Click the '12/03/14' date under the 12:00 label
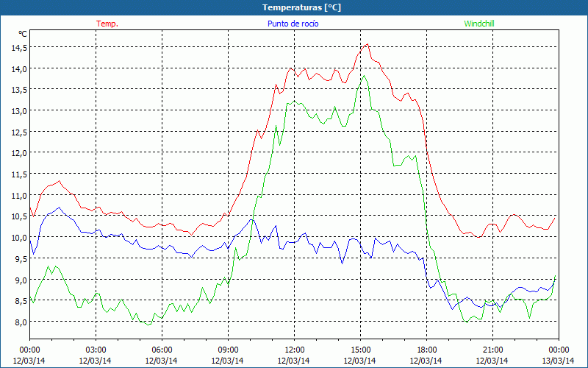 (293, 361)
